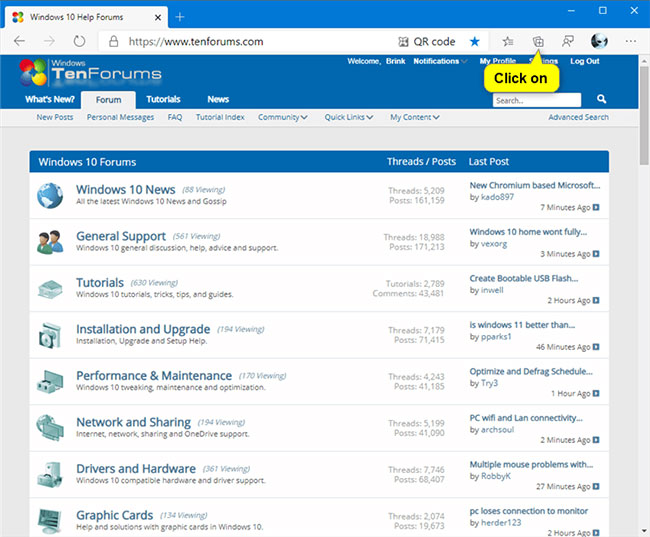This screenshot has height=537, width=650.
Task: Open user kado897's profile
Action: (497, 197)
